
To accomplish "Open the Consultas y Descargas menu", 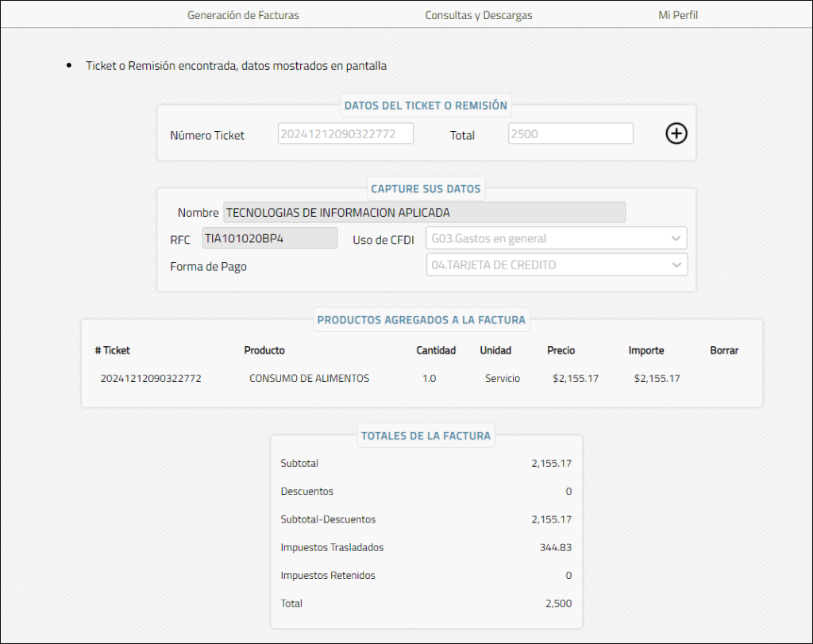I will (479, 15).
